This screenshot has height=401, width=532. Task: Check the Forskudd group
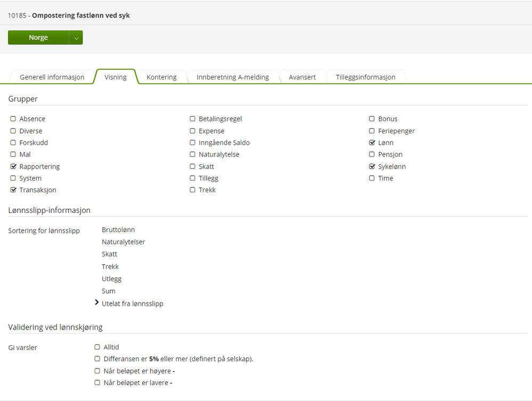[x=13, y=143]
